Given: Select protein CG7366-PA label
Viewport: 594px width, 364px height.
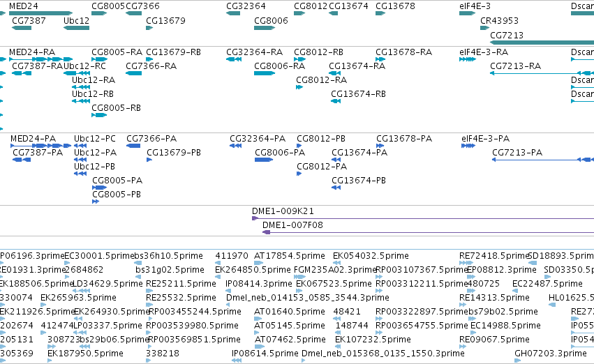Looking at the screenshot, I should [151, 139].
